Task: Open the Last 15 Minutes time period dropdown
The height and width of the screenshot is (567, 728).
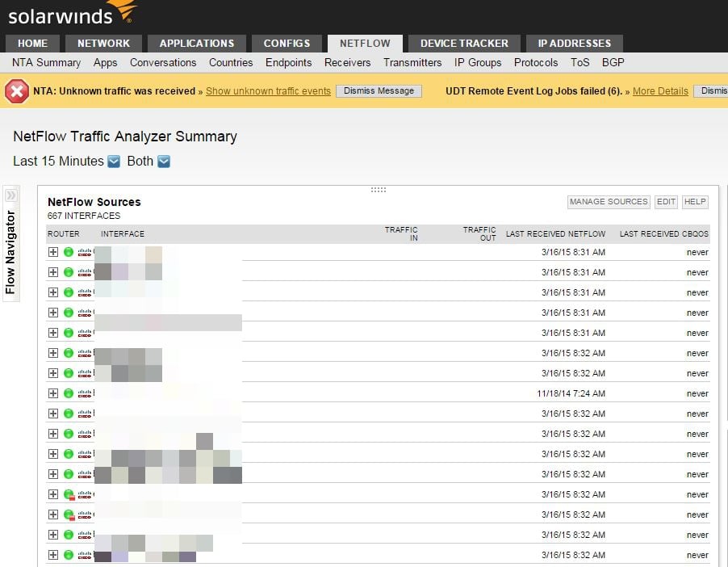Action: [x=114, y=162]
